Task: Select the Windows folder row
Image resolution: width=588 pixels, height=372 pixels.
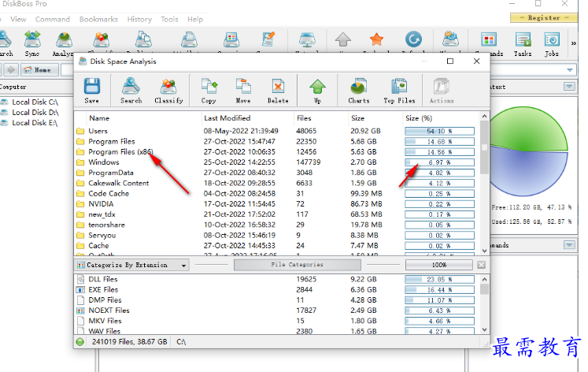Action: pos(277,162)
